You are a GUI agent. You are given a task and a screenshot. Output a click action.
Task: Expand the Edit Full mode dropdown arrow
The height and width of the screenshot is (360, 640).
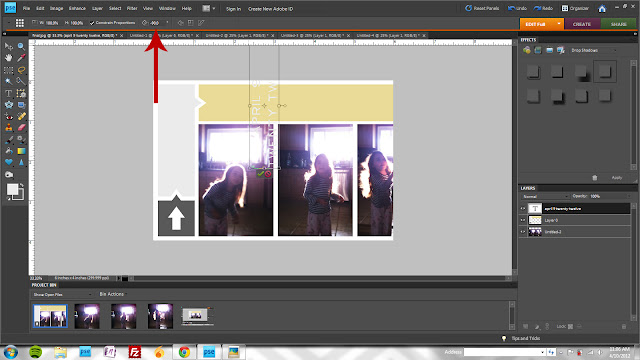click(559, 24)
